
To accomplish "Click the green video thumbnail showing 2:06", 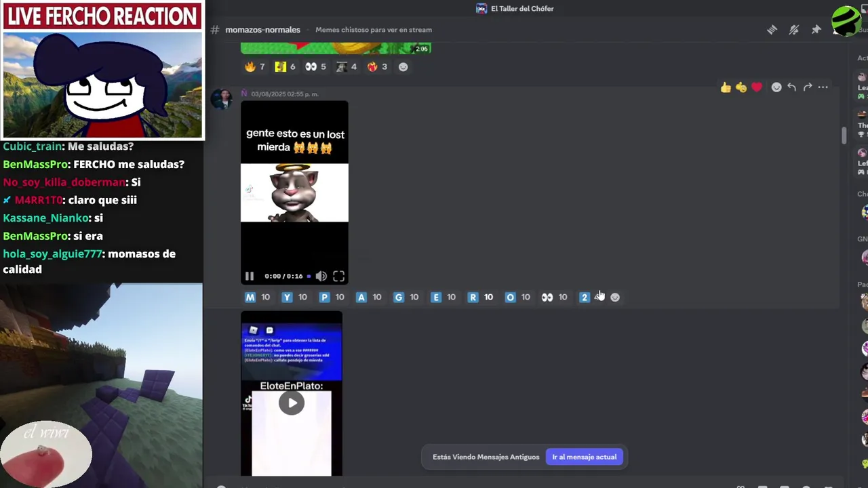I will point(336,48).
